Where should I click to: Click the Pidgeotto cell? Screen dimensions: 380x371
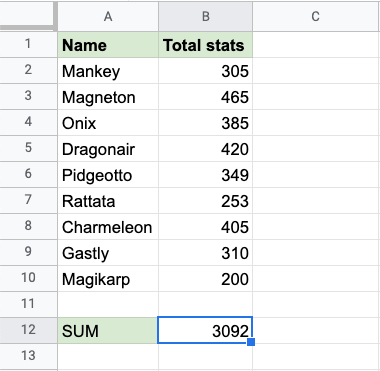[108, 175]
